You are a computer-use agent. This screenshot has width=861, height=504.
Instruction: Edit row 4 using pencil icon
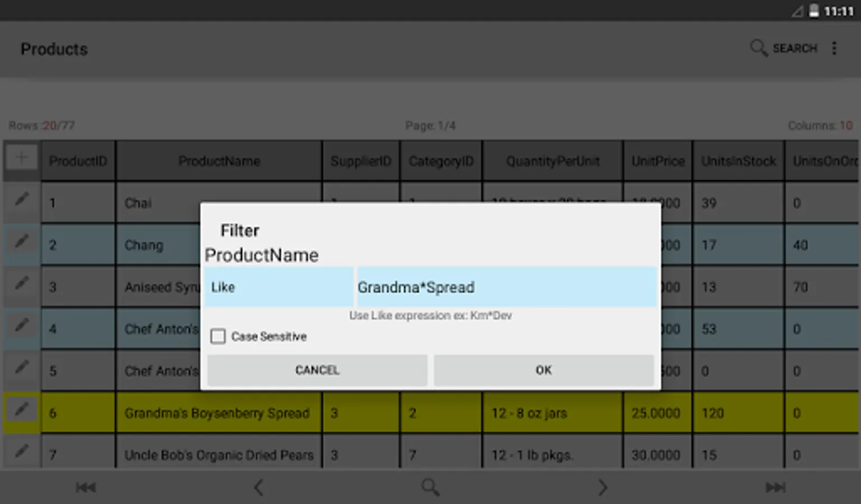(x=22, y=325)
